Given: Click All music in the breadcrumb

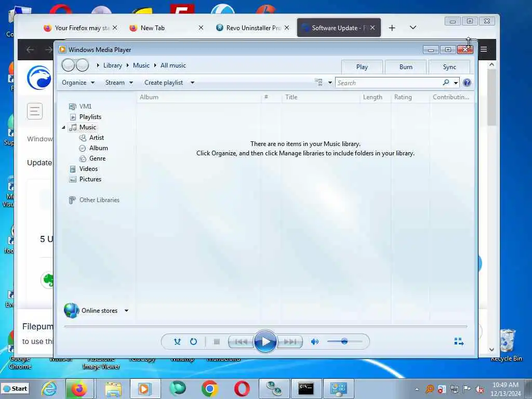Looking at the screenshot, I should [x=173, y=65].
